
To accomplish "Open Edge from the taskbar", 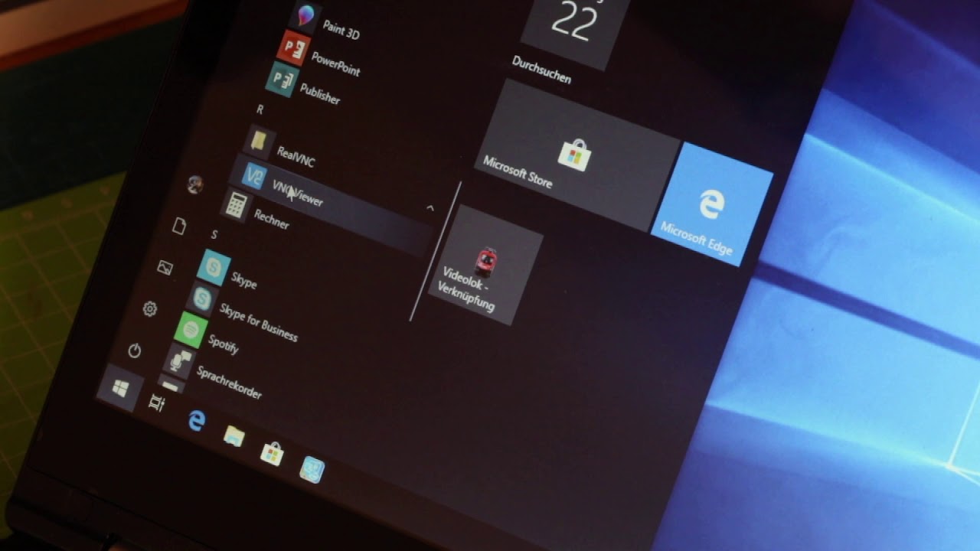I will click(x=197, y=419).
